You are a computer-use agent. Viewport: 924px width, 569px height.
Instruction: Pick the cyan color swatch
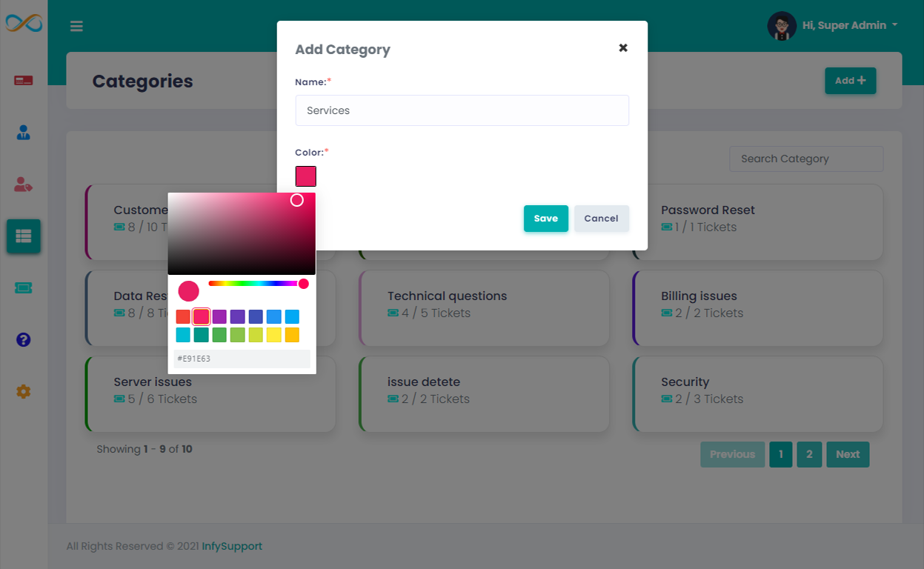[183, 335]
